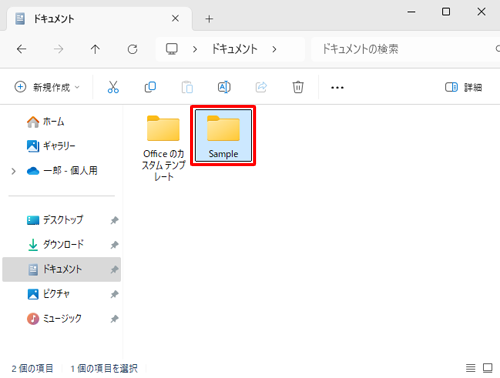Cut selection with the scissors icon
Screen dimensions: 500x378
(x=113, y=87)
